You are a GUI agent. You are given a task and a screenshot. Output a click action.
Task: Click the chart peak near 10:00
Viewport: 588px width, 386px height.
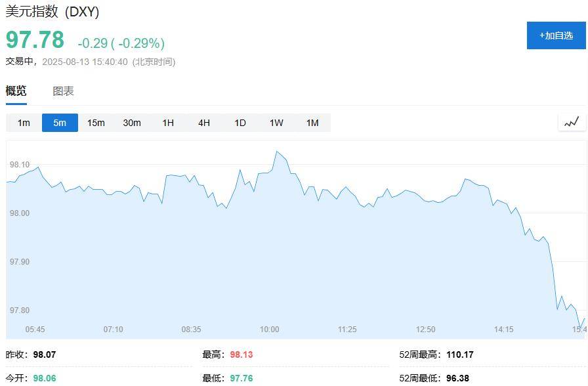coord(277,152)
